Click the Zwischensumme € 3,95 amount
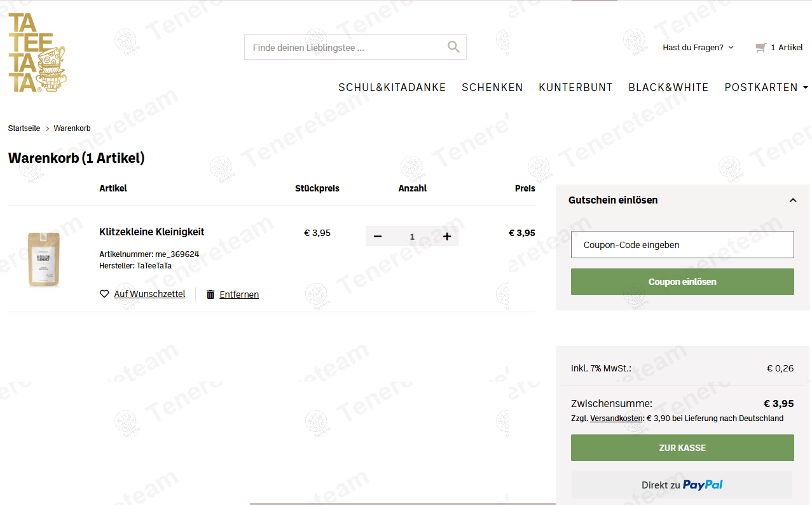The image size is (812, 505). (778, 403)
